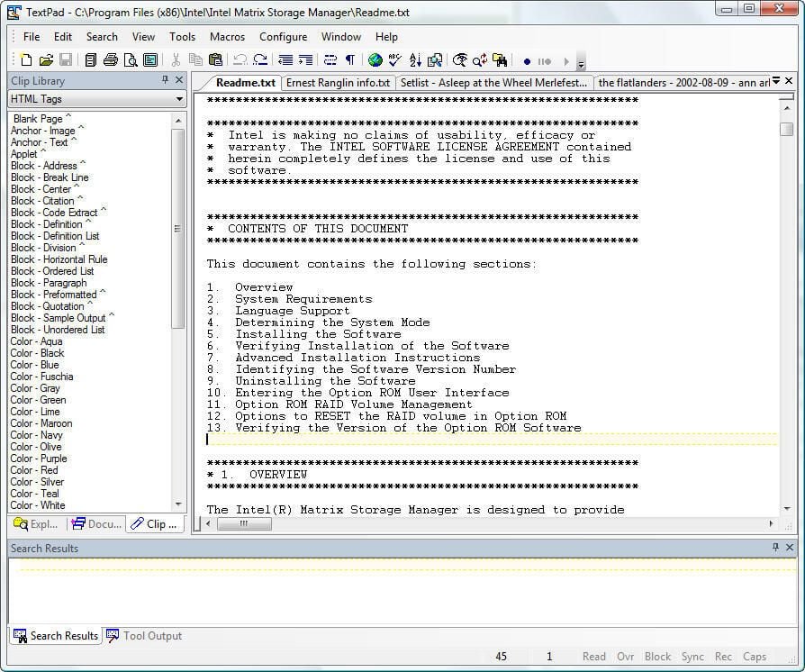Click the Unindent (decrease indent) icon
This screenshot has width=805, height=672.
(x=285, y=60)
